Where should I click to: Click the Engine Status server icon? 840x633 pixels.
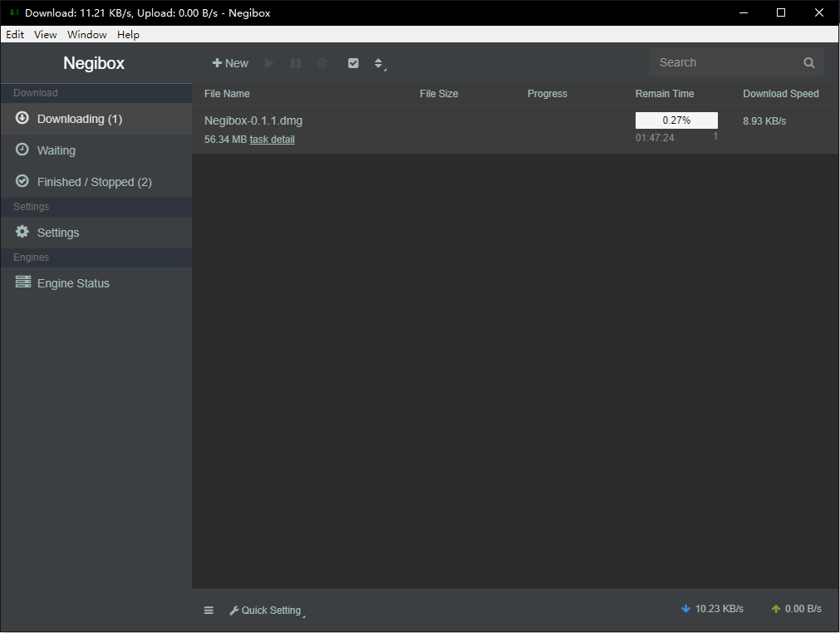coord(23,282)
